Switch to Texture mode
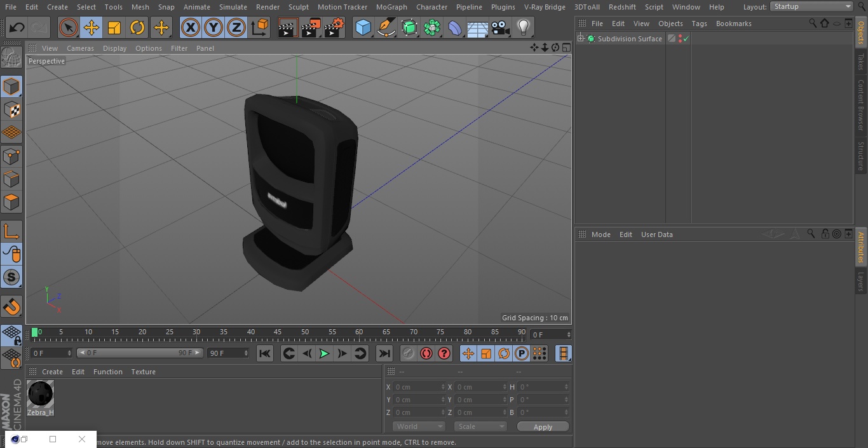 [x=11, y=110]
